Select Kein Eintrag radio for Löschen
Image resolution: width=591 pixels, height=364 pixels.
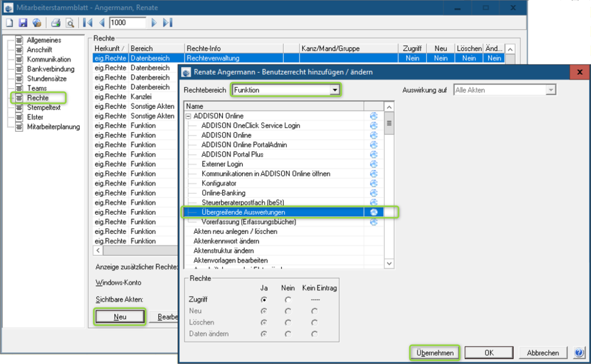coord(314,323)
